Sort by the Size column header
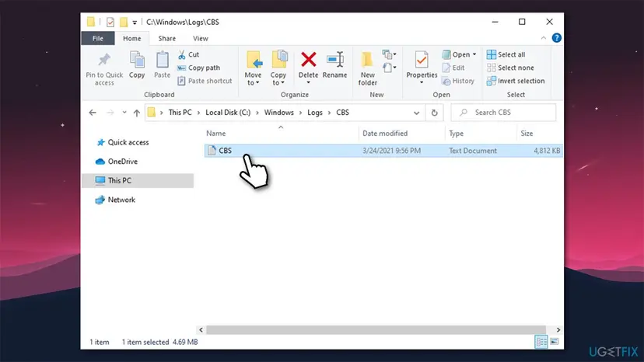 tap(527, 134)
